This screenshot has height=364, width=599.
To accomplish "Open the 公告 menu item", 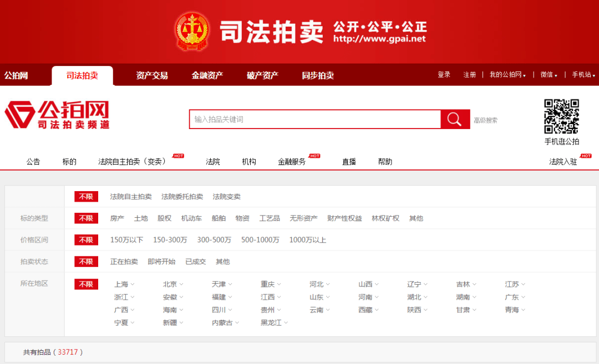I will [x=33, y=161].
